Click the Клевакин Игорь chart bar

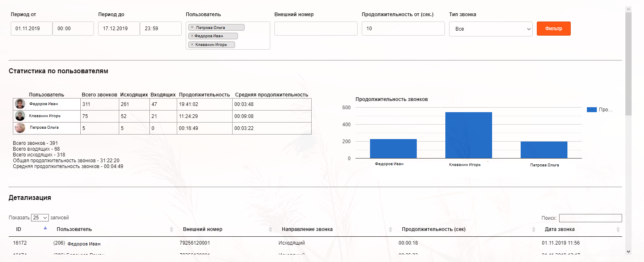[x=469, y=135]
